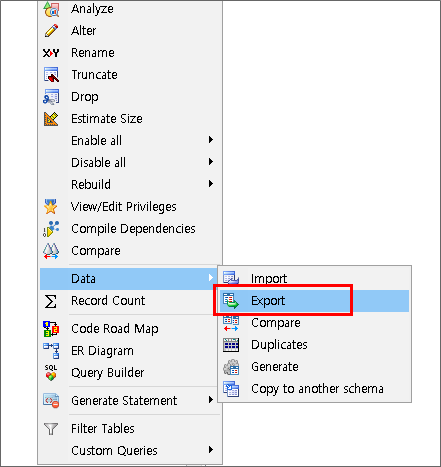Expand the Rebuild submenu arrow

(x=211, y=184)
